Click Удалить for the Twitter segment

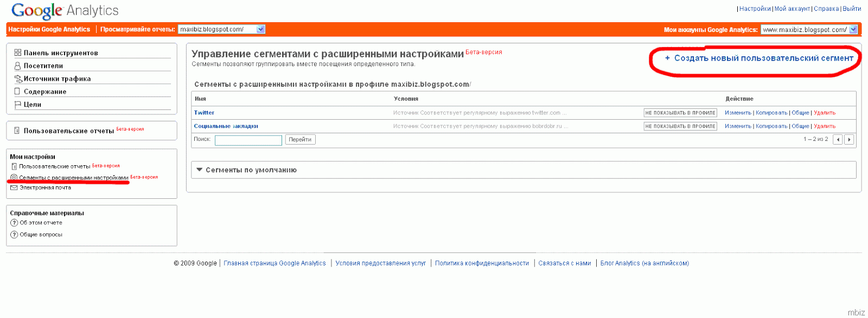coord(825,113)
